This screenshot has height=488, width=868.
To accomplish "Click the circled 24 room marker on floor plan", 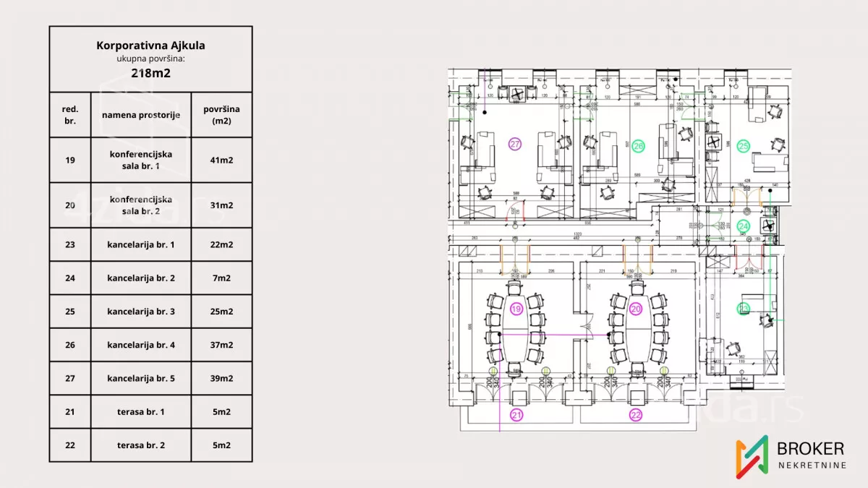I will point(744,226).
